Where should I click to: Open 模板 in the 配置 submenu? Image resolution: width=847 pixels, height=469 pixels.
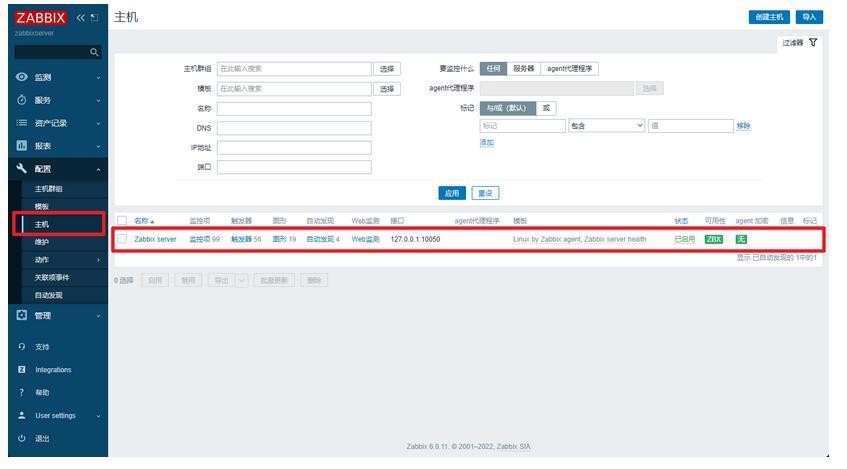tap(42, 206)
